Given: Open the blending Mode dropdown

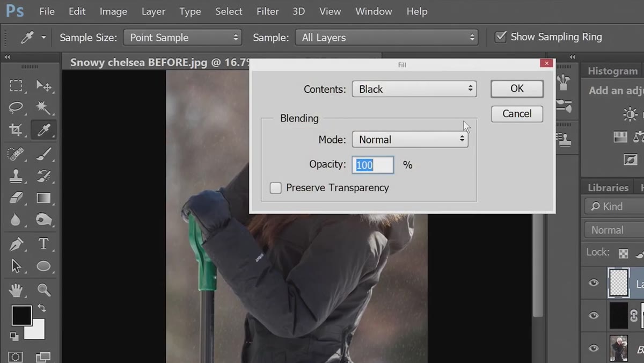Looking at the screenshot, I should (410, 140).
